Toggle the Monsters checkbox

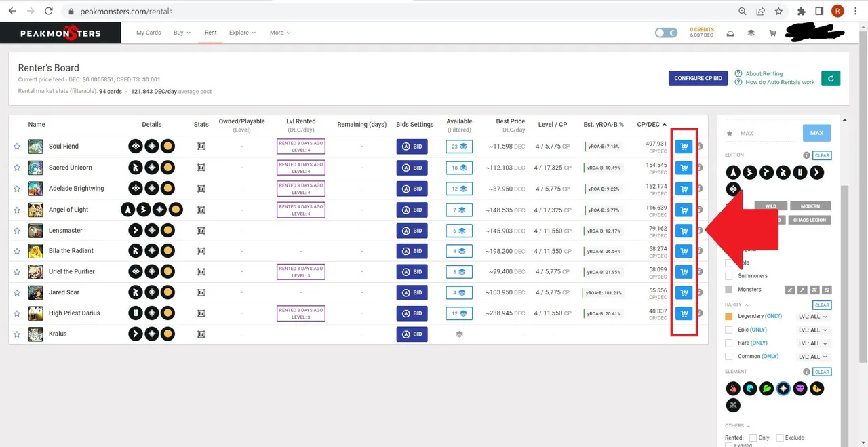coord(729,290)
